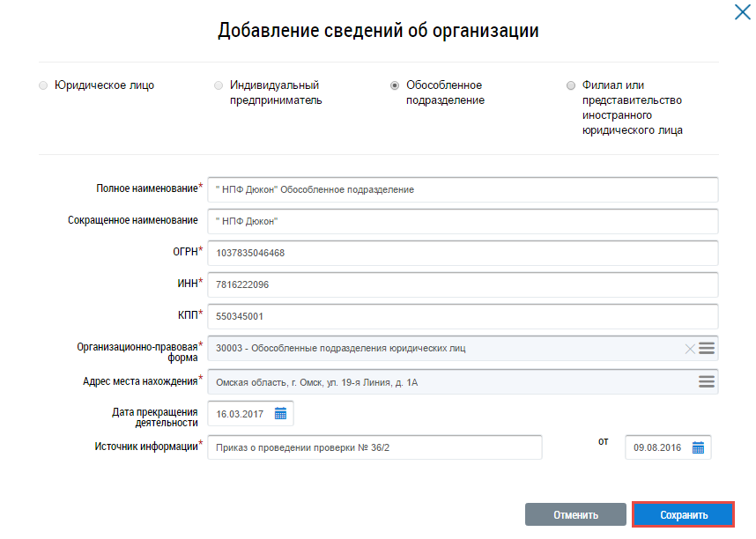Edit the ИНН number field
Screen dimensions: 756x539
[x=463, y=284]
